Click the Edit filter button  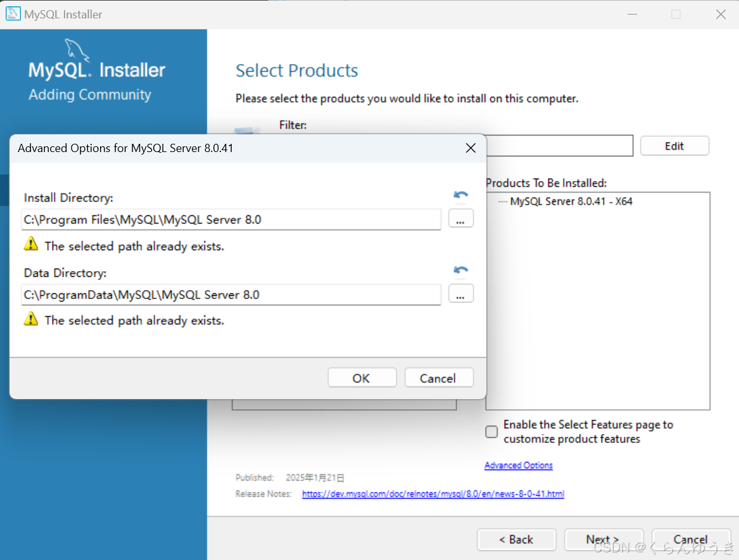674,146
